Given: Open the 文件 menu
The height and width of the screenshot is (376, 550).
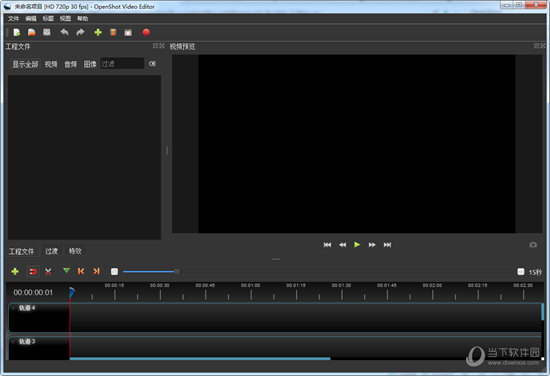Looking at the screenshot, I should tap(13, 18).
